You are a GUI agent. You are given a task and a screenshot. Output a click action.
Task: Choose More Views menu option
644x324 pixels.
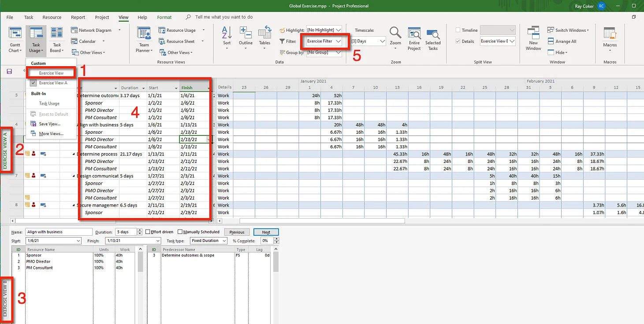(51, 133)
